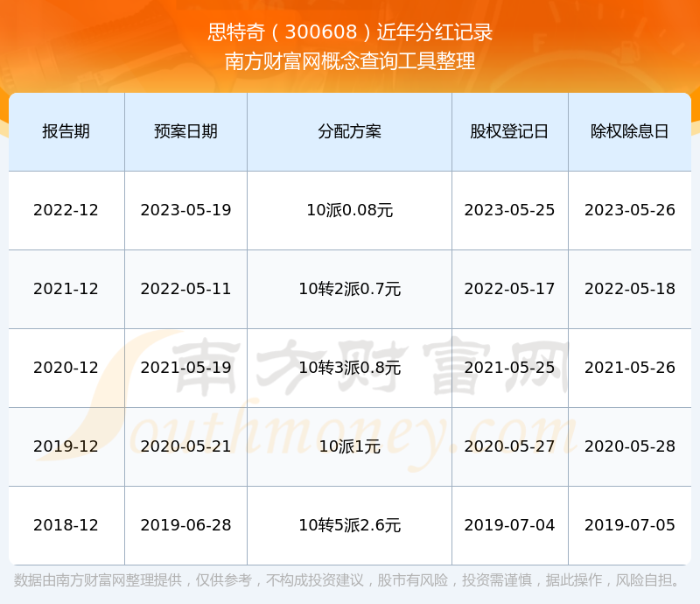Click ex-dividend date 2021-05-26

629,368
